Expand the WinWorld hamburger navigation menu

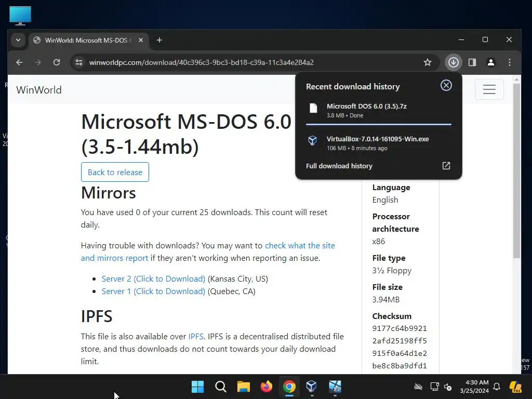pyautogui.click(x=489, y=89)
